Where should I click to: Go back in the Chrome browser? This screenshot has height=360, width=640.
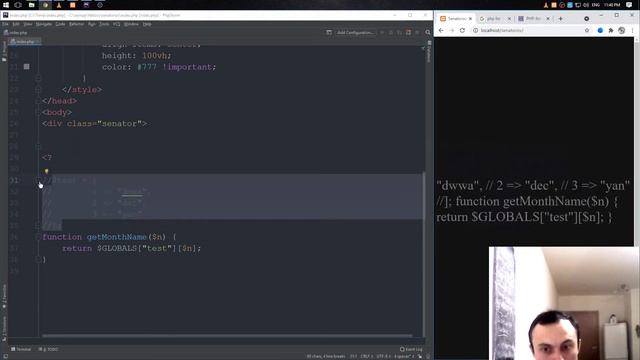[441, 30]
